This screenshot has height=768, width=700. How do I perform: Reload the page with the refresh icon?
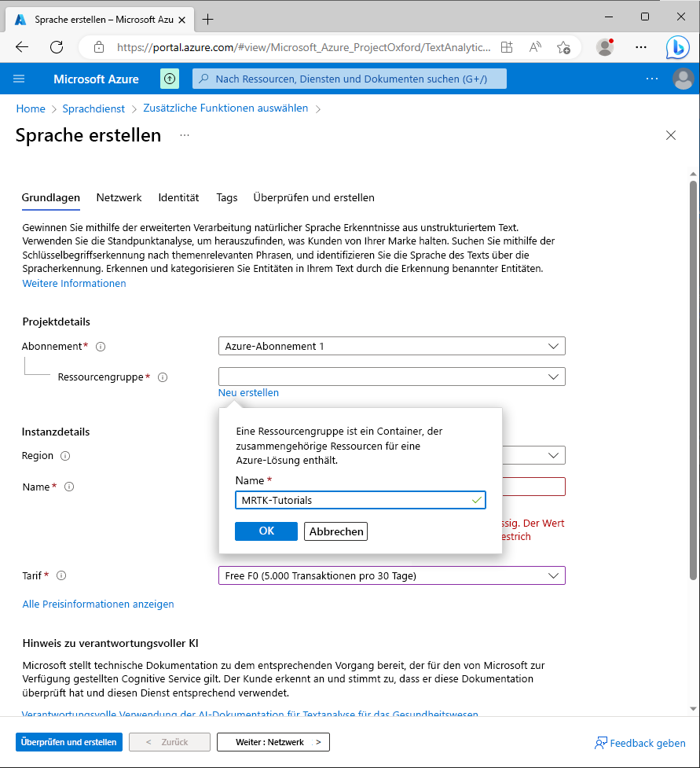click(x=57, y=47)
